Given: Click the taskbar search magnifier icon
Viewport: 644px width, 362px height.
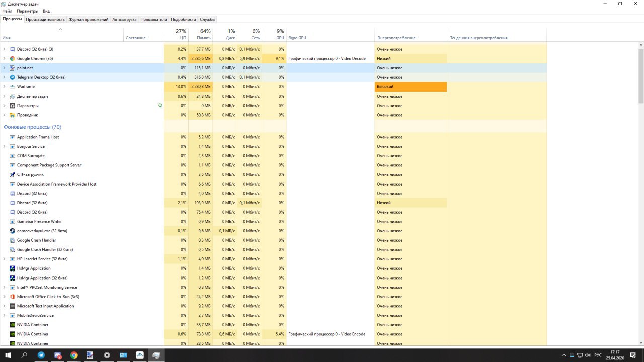Looking at the screenshot, I should (24, 355).
